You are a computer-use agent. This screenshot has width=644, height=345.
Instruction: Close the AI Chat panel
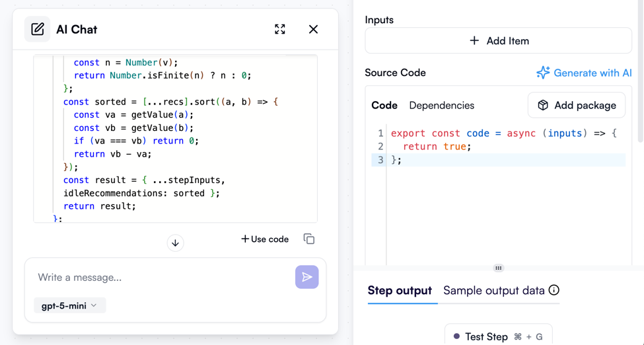(313, 29)
